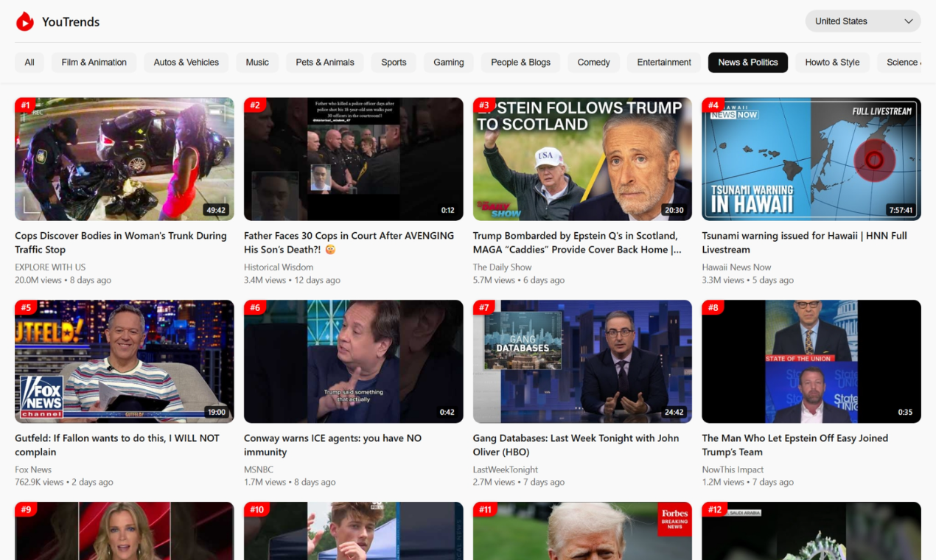936x560 pixels.
Task: Click title Trump Bombarded by Epstein Q's
Action: click(x=577, y=242)
